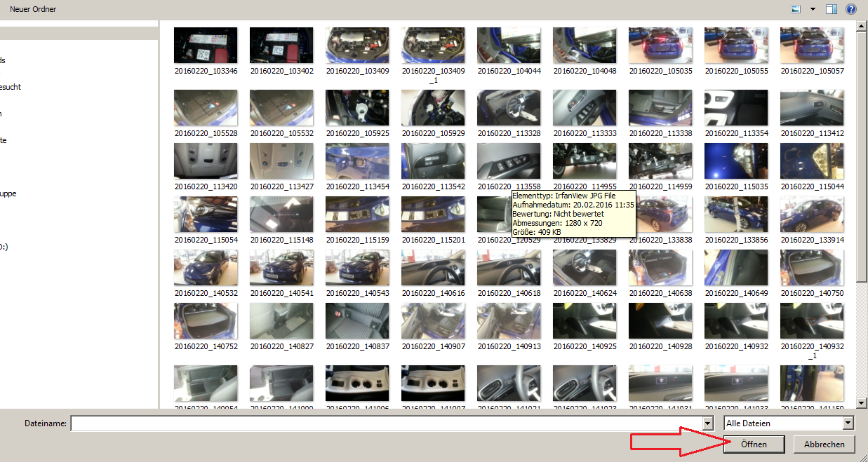Viewport: 868px width, 462px height.
Task: Click the scrollbar down arrow
Action: click(x=862, y=403)
